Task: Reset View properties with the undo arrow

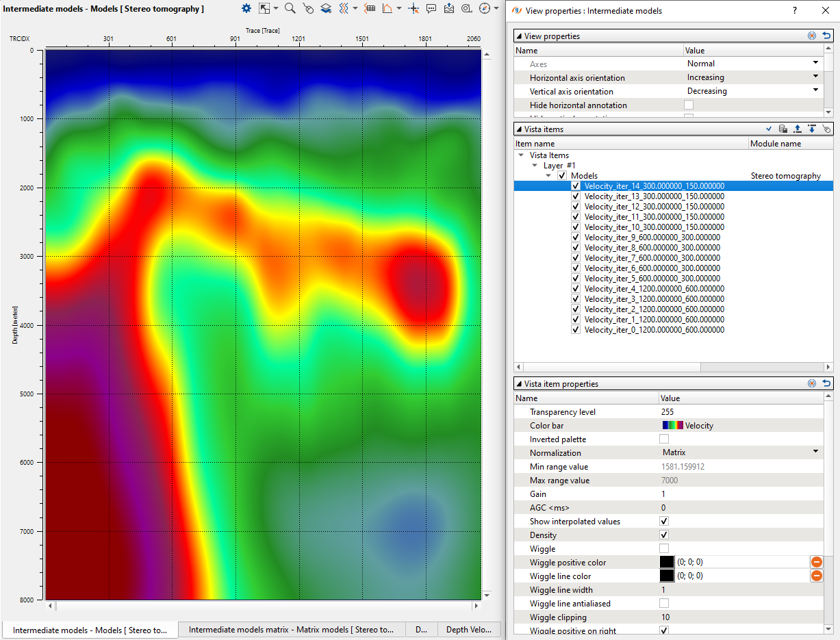Action: (x=826, y=36)
